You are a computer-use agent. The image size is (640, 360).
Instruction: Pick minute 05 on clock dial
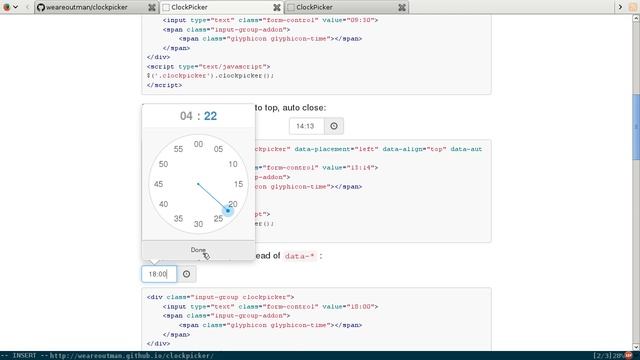tap(218, 149)
